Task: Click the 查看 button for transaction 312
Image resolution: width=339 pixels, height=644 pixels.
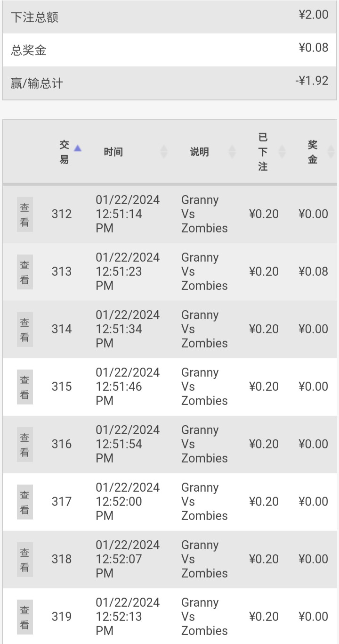Action: (24, 215)
